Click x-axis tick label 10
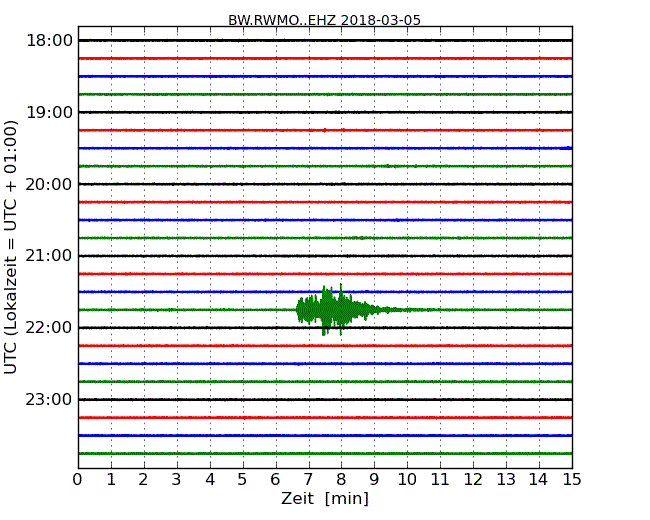 click(x=407, y=480)
